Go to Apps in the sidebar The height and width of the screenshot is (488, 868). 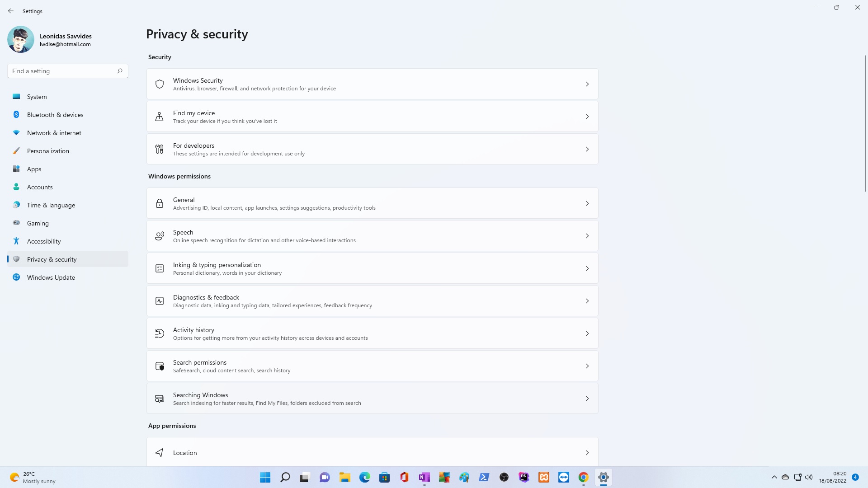68,169
